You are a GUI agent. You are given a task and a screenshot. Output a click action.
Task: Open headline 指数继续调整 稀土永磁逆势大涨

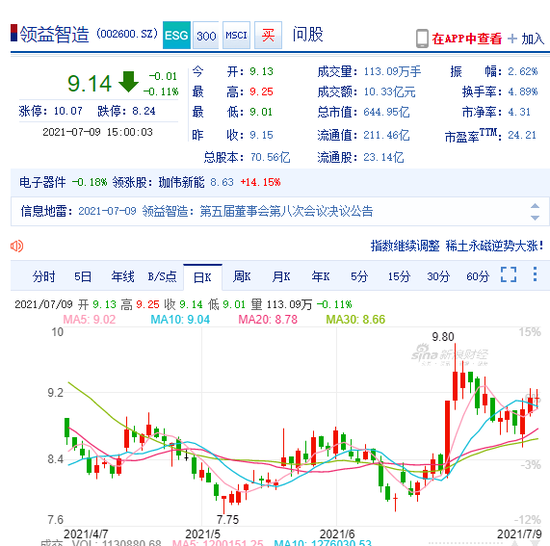[x=457, y=246]
